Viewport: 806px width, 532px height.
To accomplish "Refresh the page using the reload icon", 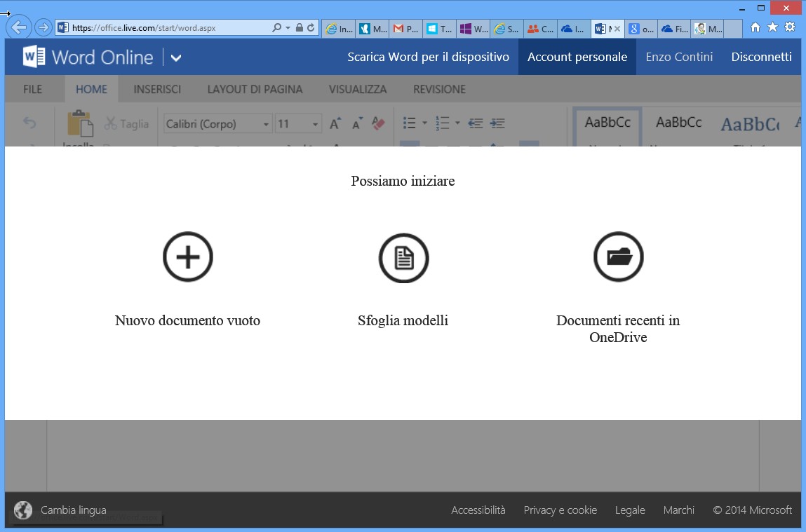I will [x=311, y=28].
